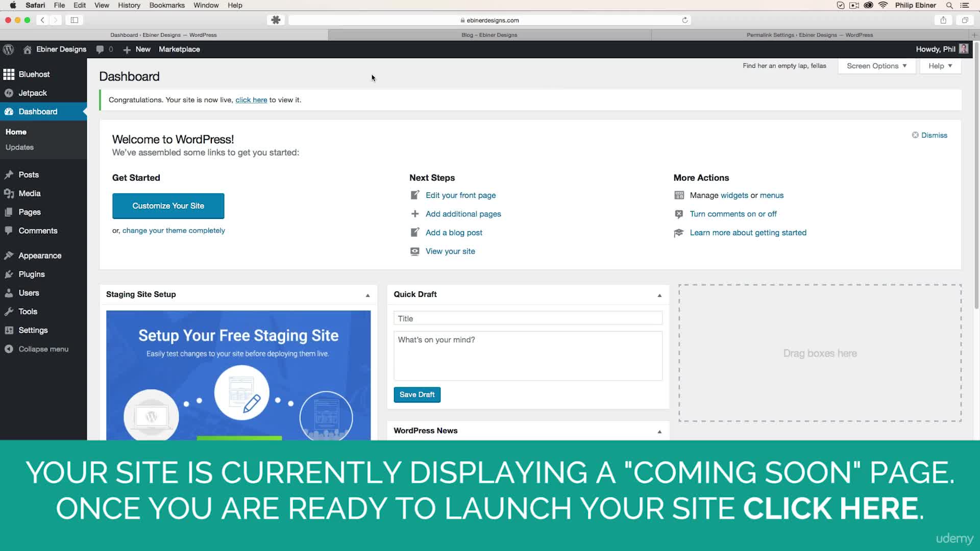Open the Ebiner Designs home icon
The height and width of the screenshot is (551, 980).
point(28,49)
